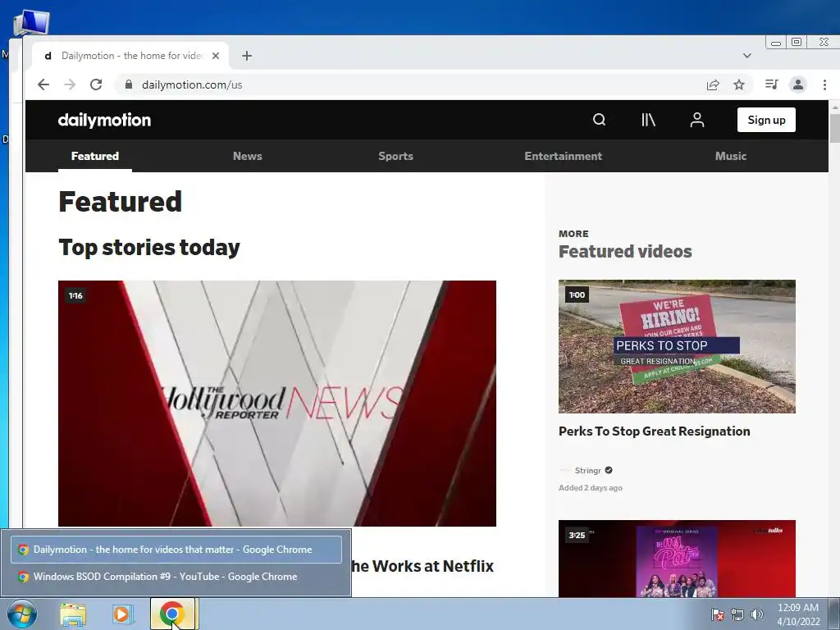The height and width of the screenshot is (630, 840).
Task: Click the Featured videos heading
Action: 625,251
